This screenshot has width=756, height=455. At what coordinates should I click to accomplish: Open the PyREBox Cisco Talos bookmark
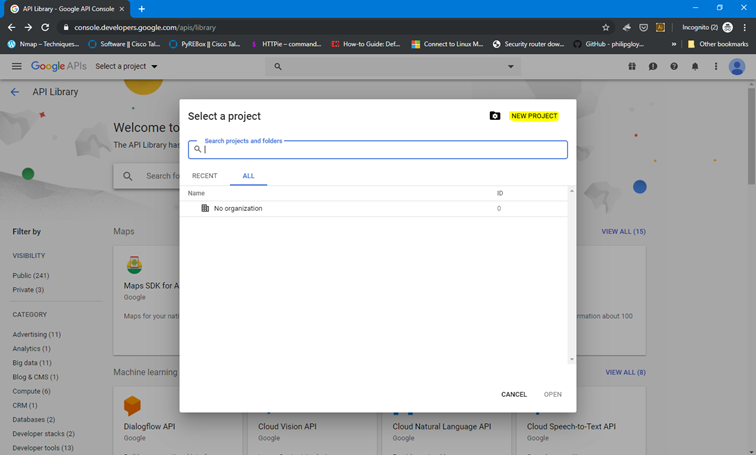click(x=205, y=44)
